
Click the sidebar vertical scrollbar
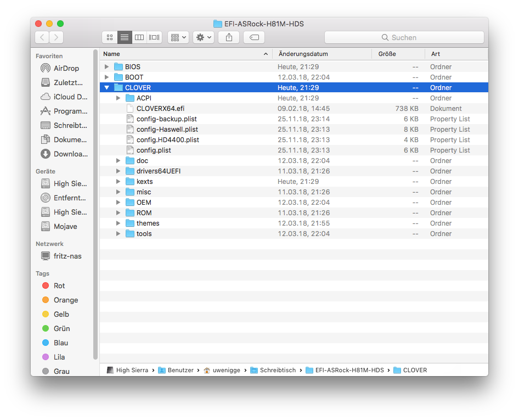(x=95, y=204)
